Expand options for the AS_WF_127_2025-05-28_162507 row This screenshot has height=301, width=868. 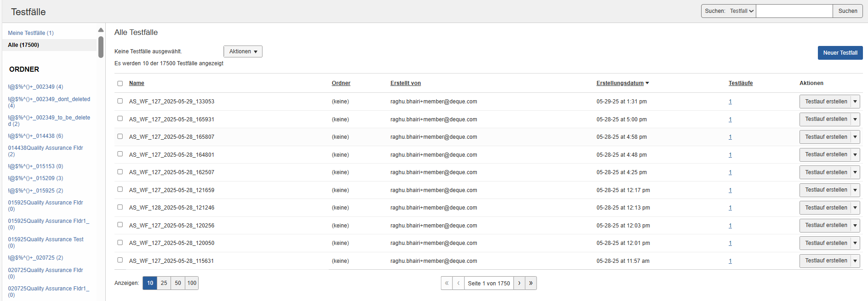(855, 172)
